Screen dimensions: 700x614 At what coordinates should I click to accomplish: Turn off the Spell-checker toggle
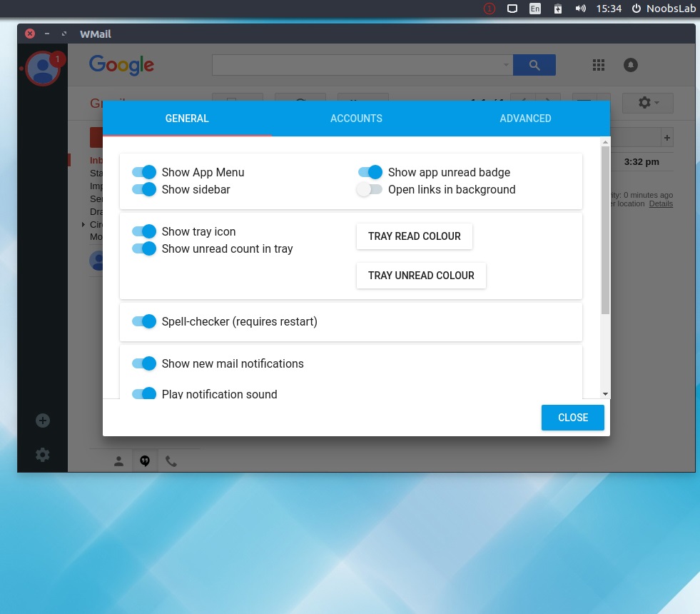click(x=143, y=321)
